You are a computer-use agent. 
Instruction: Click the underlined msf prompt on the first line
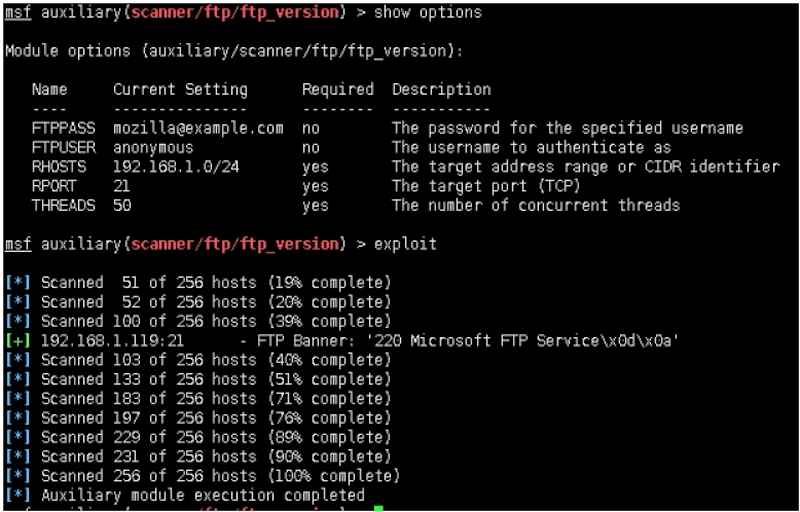(18, 13)
